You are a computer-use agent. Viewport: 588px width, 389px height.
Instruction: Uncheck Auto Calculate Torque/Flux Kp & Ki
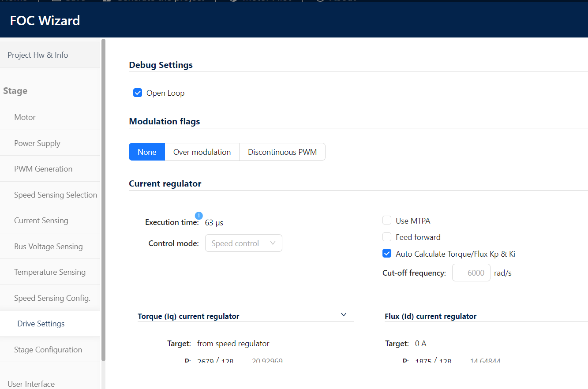[387, 254]
